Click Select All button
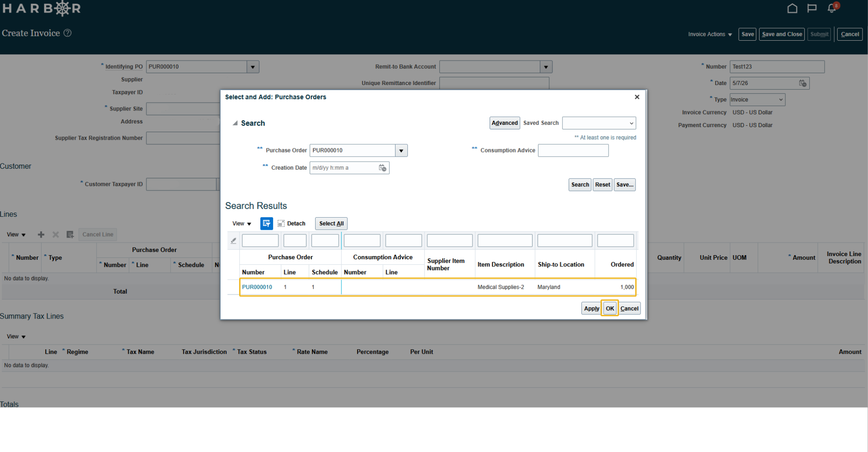 (331, 224)
